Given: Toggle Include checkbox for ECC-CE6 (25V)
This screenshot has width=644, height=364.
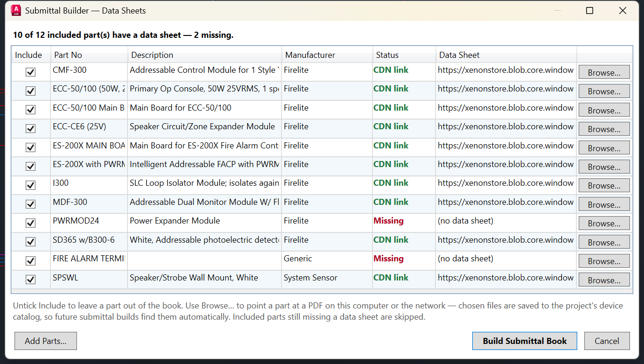Looking at the screenshot, I should (30, 129).
